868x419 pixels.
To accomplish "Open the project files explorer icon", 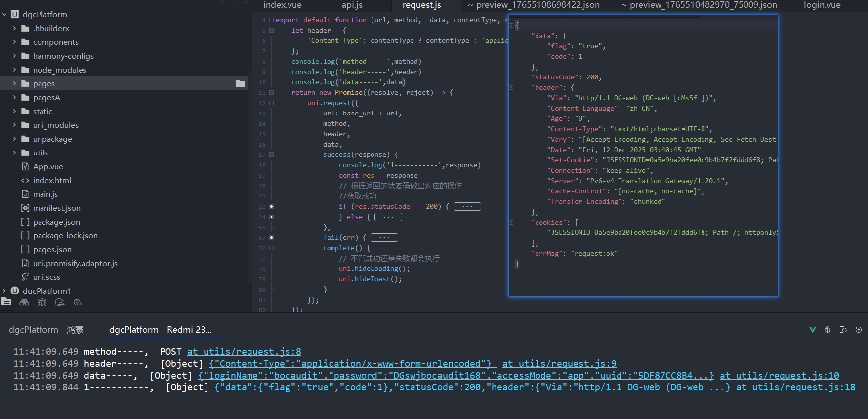I will pyautogui.click(x=6, y=302).
